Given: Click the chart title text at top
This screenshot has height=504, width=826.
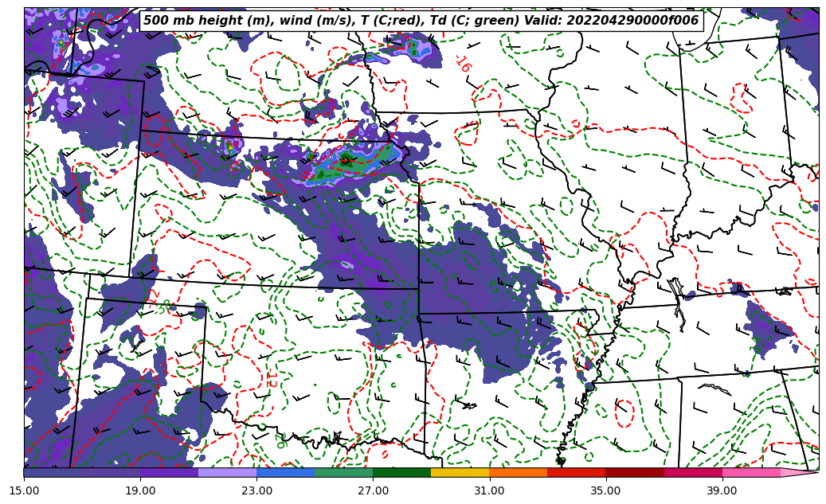Looking at the screenshot, I should point(421,21).
